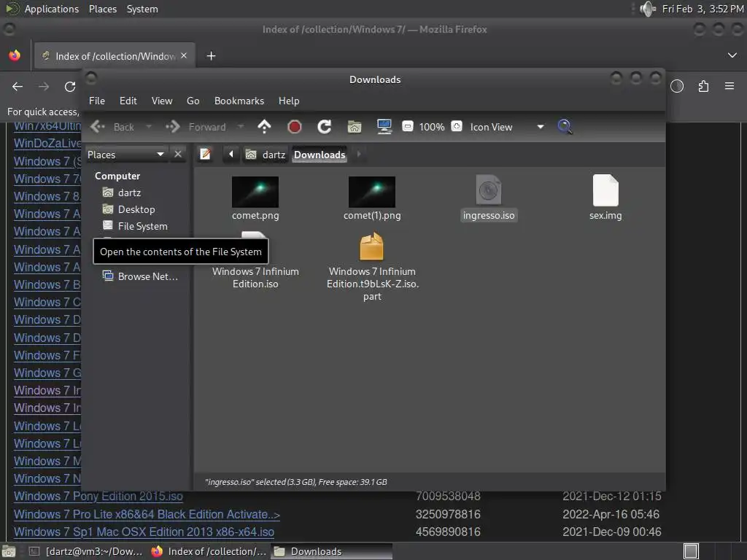Screen dimensions: 747x560
Task: Open View menu in Downloads window
Action: tap(162, 101)
